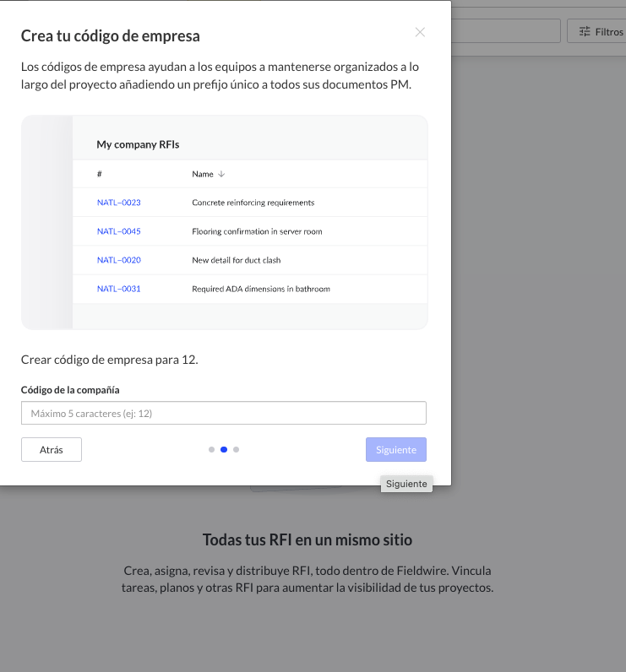Click 'Required ADA dimensions in bathroom' text
The height and width of the screenshot is (672, 626).
[261, 289]
